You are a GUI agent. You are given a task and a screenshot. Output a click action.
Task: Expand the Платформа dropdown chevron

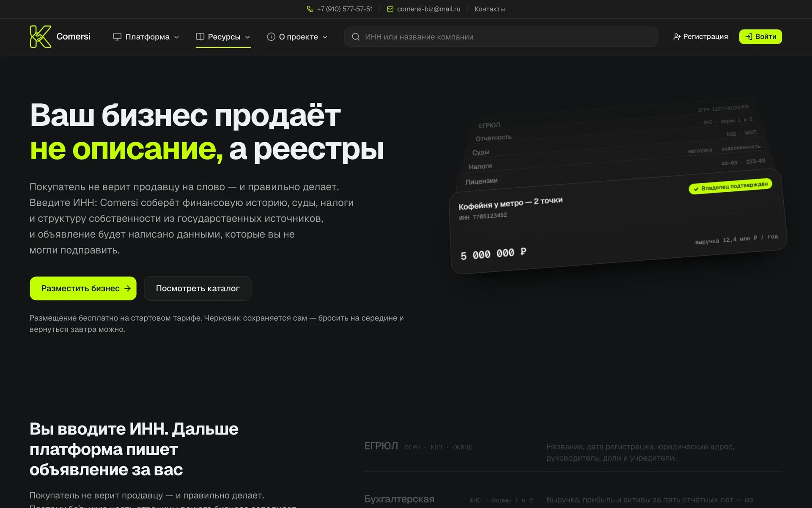point(176,37)
